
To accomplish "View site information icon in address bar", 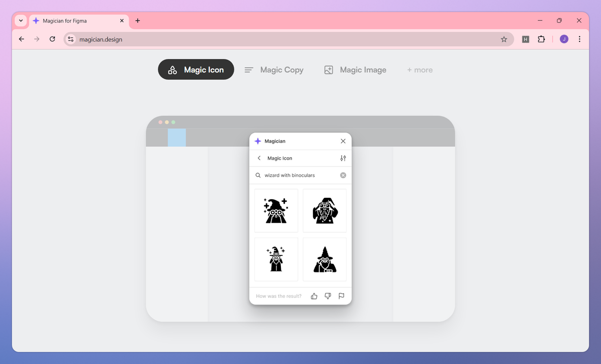I will (71, 39).
